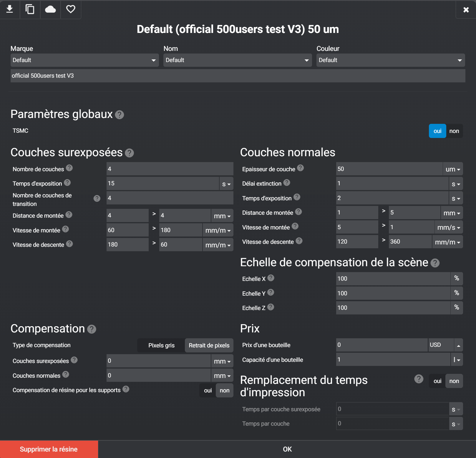
Task: Click the duplicate resin profile icon
Action: pos(30,9)
